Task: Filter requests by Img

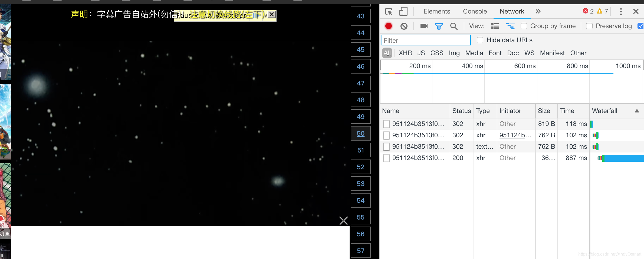Action: 454,53
